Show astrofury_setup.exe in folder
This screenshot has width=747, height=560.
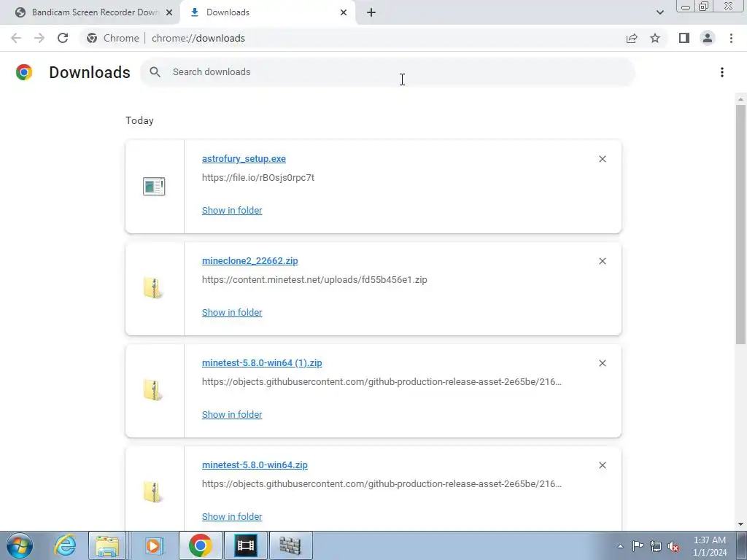(x=232, y=211)
